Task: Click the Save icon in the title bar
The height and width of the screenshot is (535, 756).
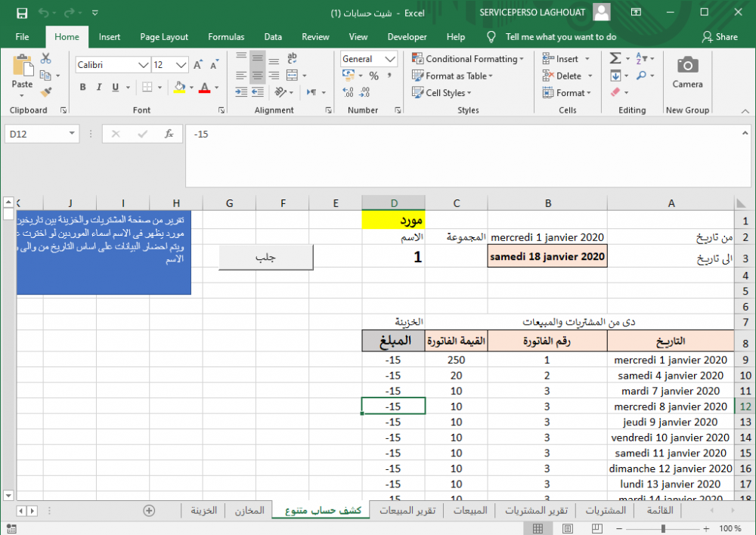Action: coord(22,13)
